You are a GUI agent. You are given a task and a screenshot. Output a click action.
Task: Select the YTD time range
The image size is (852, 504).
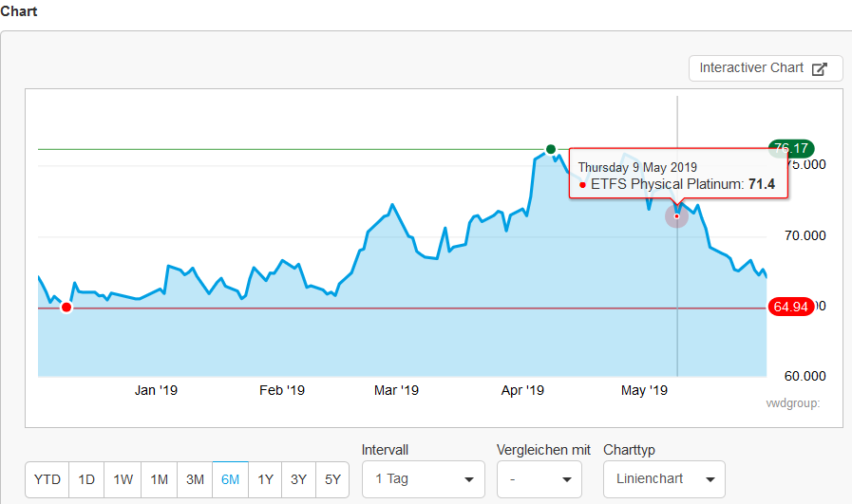pos(47,479)
